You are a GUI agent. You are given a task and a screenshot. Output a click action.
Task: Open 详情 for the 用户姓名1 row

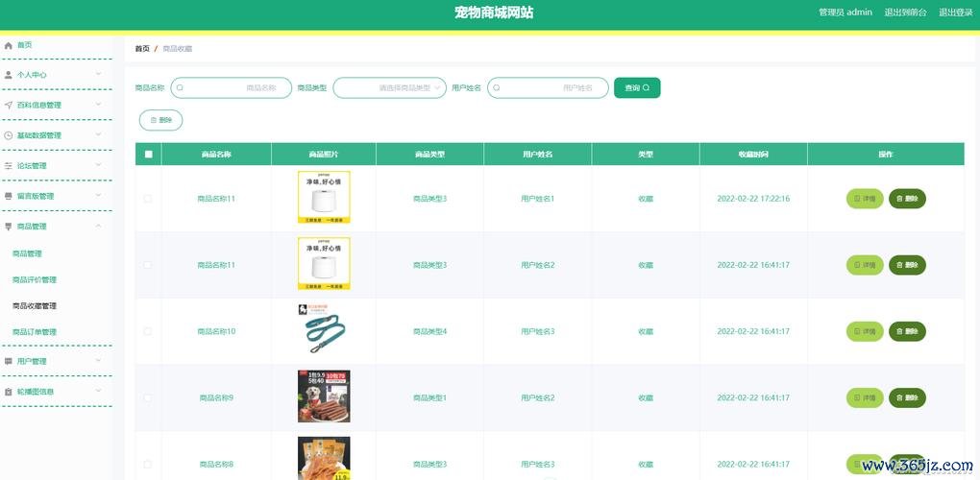[x=865, y=199]
